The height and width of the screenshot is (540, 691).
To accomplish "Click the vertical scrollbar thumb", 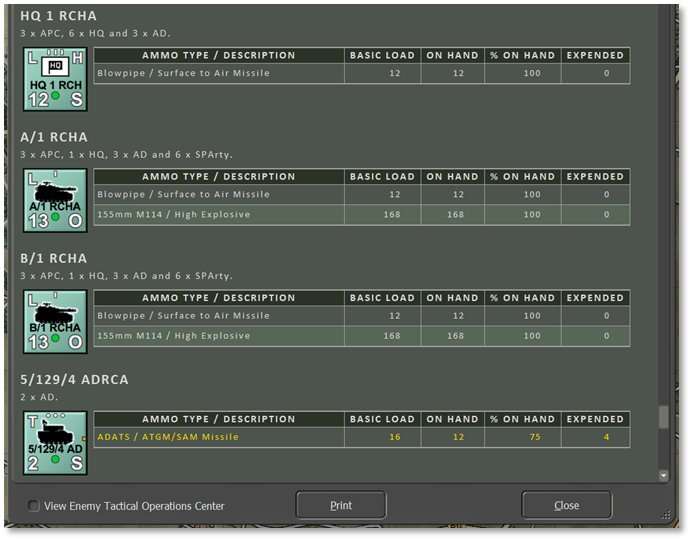I will click(x=663, y=417).
